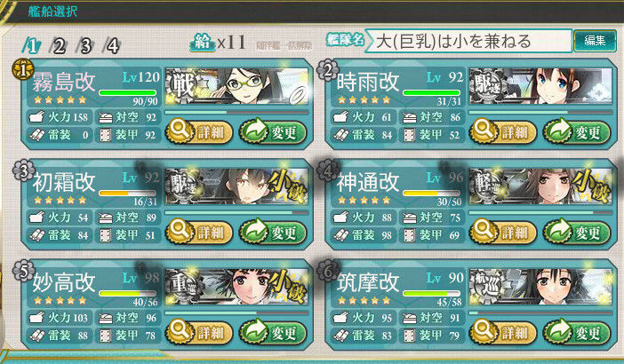Click the slot 6 gear badge
The width and height of the screenshot is (624, 364).
327,272
